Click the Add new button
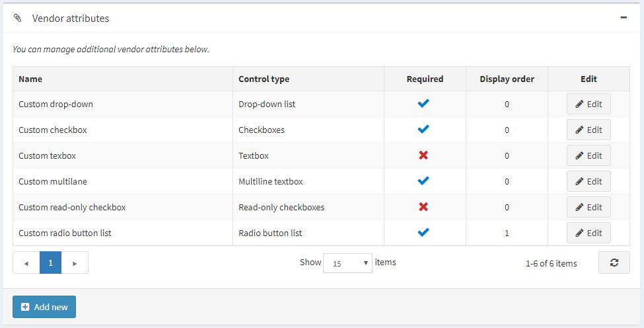644x328 pixels. tap(44, 307)
